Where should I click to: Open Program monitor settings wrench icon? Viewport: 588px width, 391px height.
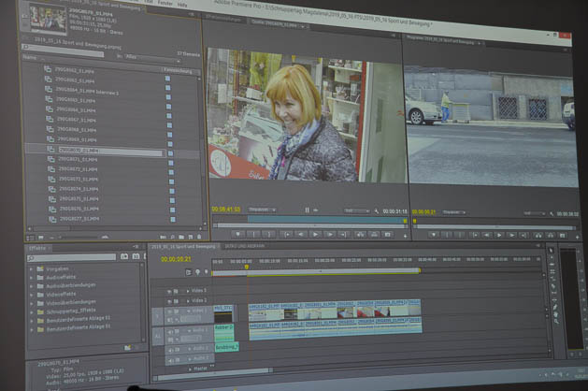(552, 214)
